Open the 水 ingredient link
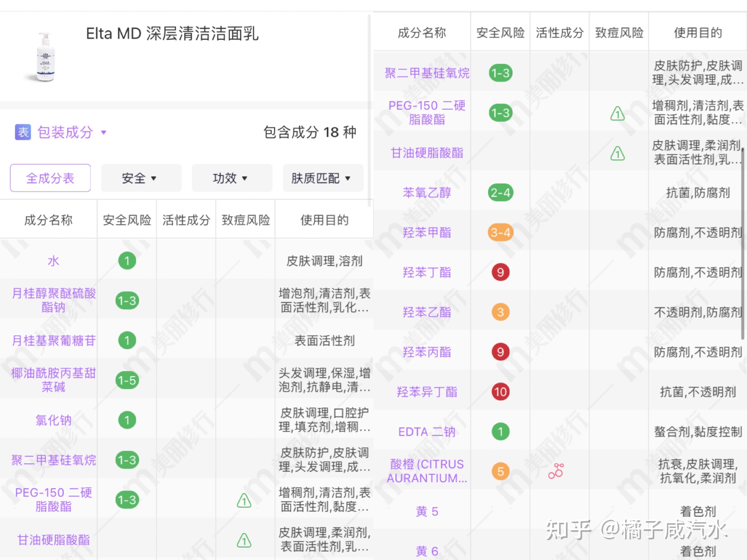This screenshot has width=747, height=560. tap(53, 261)
